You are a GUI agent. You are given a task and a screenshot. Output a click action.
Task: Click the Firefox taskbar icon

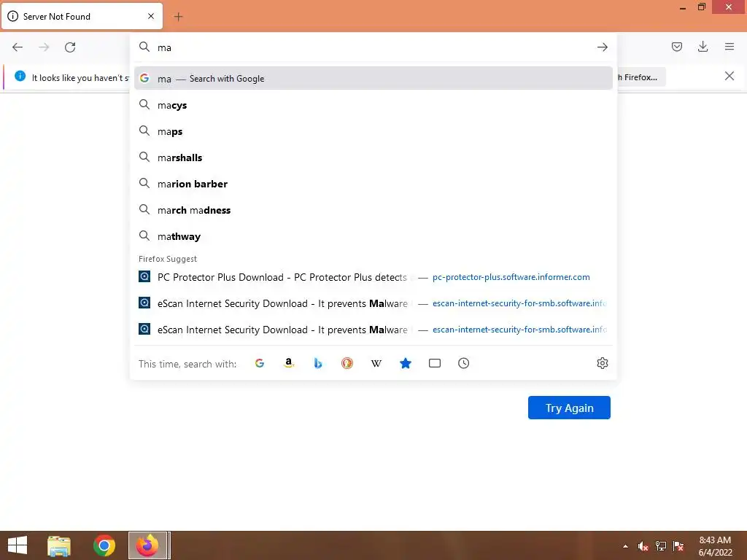[x=147, y=545]
